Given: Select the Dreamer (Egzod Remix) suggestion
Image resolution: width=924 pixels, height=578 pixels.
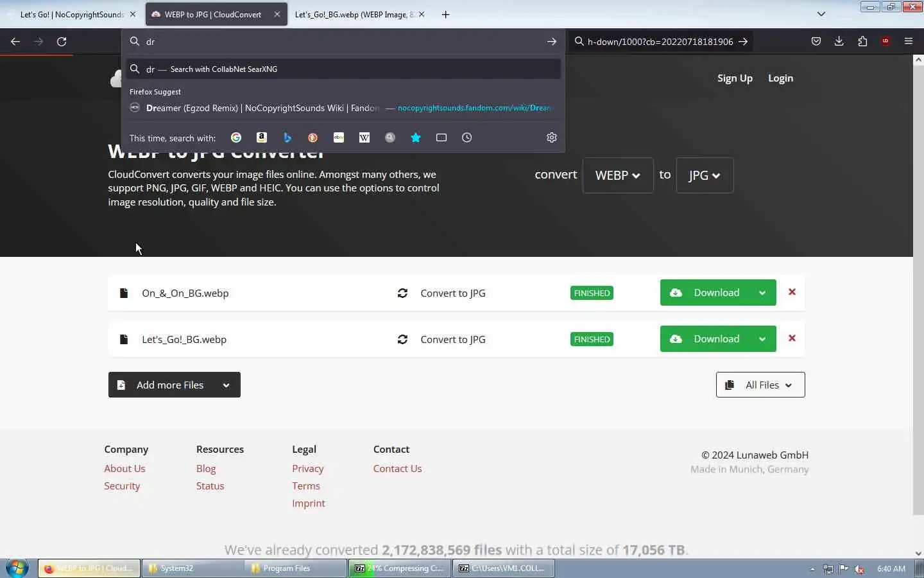Looking at the screenshot, I should 343,108.
